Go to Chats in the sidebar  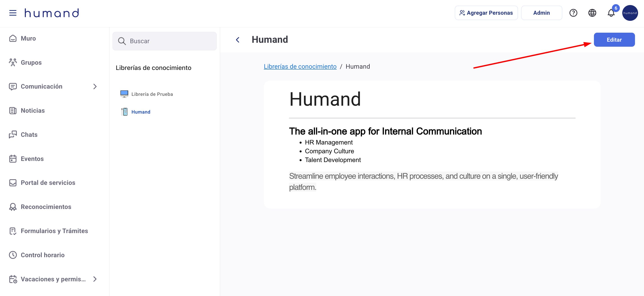[x=29, y=135]
